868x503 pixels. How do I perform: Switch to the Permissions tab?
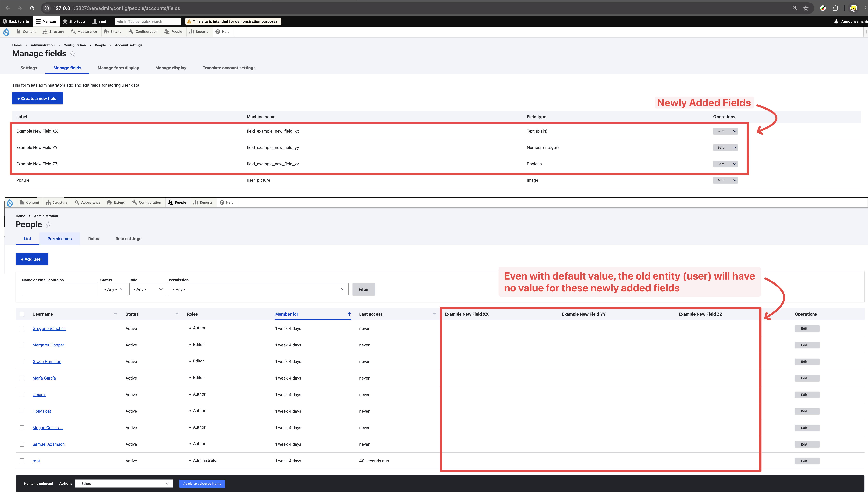[x=59, y=239]
